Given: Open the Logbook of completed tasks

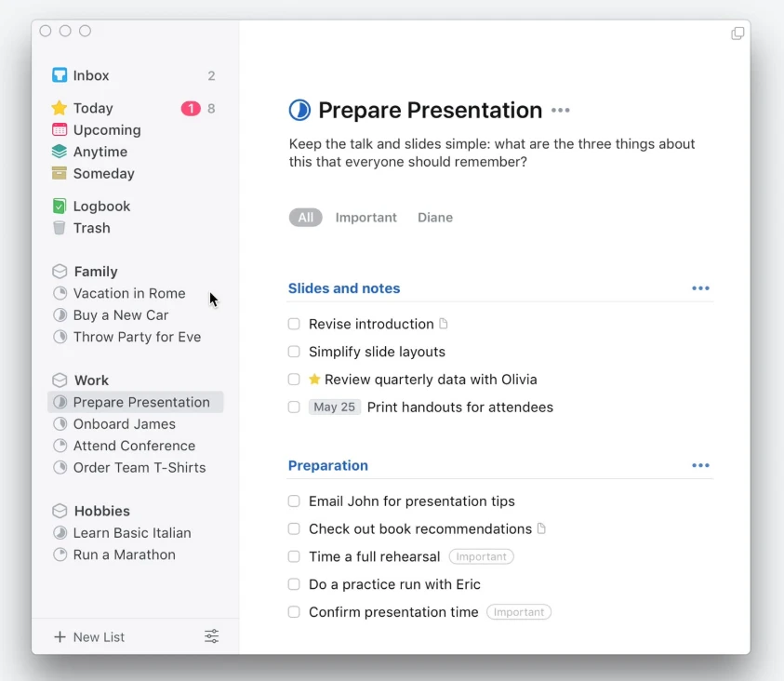Looking at the screenshot, I should [x=101, y=206].
